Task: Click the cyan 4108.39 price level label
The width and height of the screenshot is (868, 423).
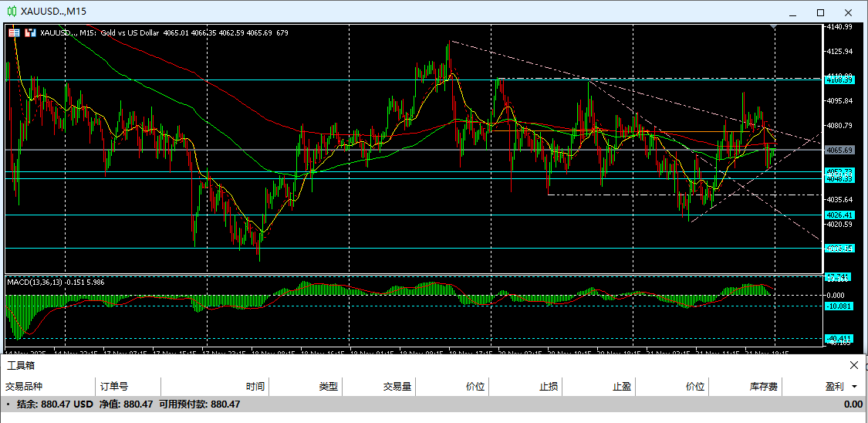Action: 838,80
